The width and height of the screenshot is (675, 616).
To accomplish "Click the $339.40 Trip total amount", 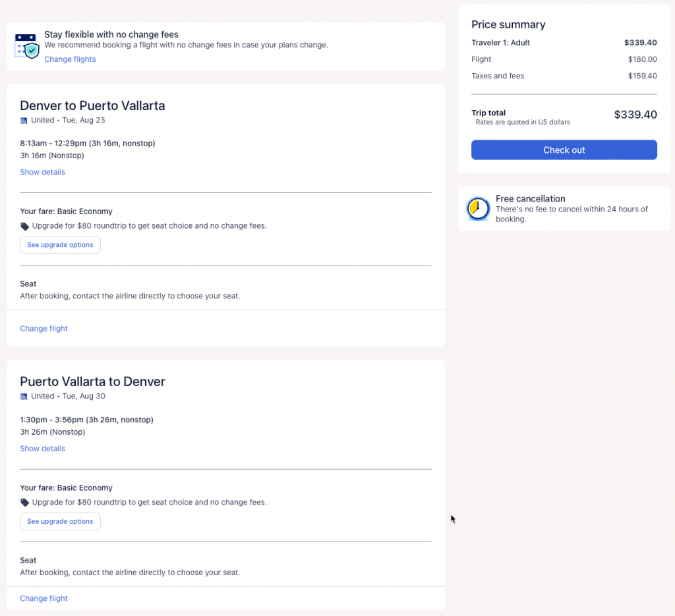I will [x=635, y=115].
